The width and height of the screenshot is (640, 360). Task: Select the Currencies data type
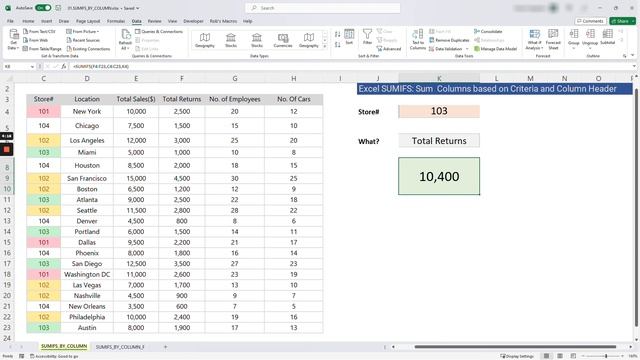point(283,40)
